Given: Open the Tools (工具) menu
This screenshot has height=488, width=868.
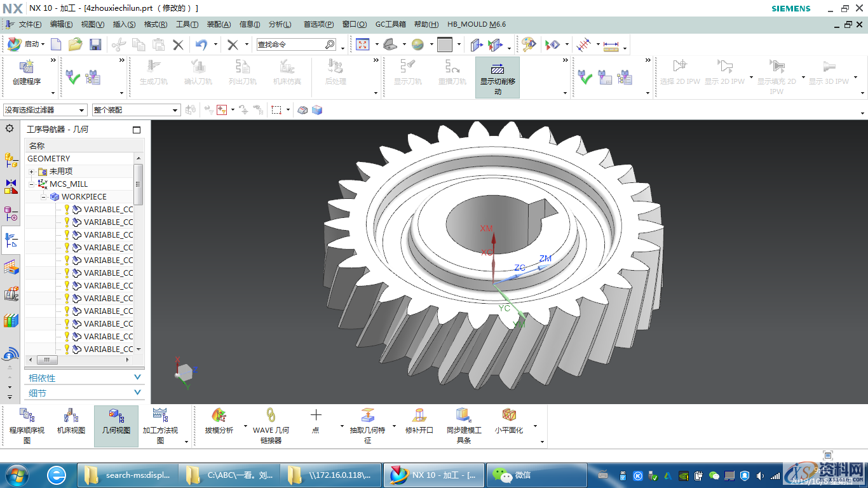Looking at the screenshot, I should (x=187, y=24).
